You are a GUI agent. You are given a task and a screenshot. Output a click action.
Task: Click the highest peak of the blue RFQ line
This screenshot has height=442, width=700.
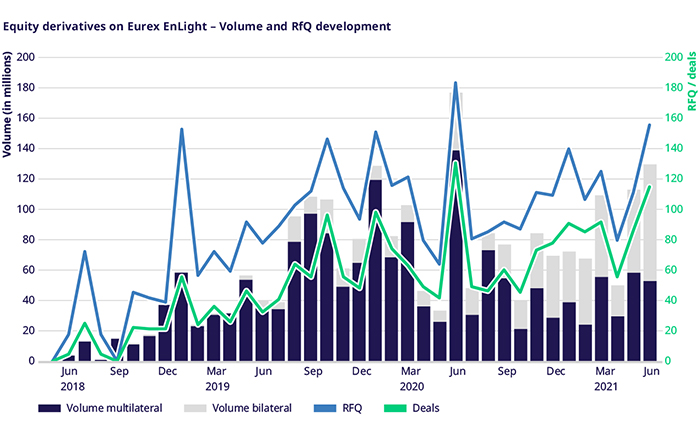tap(455, 83)
